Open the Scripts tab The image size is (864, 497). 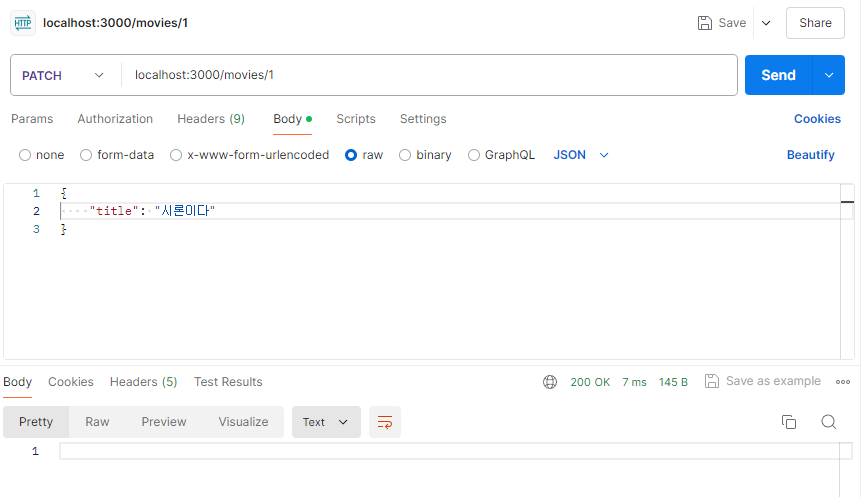pyautogui.click(x=356, y=119)
